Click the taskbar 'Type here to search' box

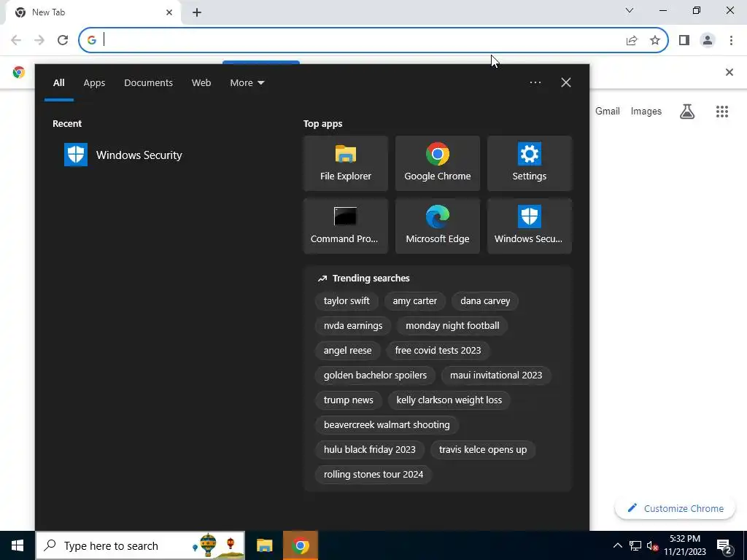(x=140, y=545)
